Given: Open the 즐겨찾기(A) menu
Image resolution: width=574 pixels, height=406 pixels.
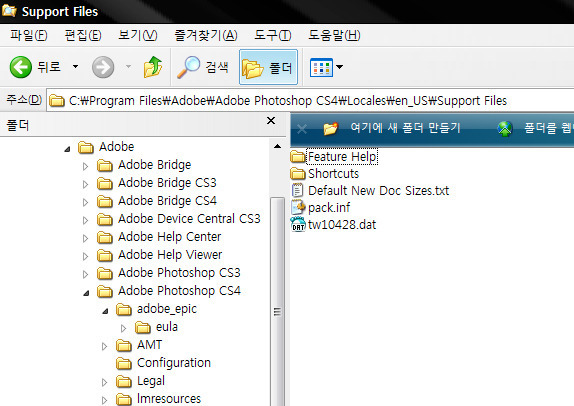Looking at the screenshot, I should [206, 36].
